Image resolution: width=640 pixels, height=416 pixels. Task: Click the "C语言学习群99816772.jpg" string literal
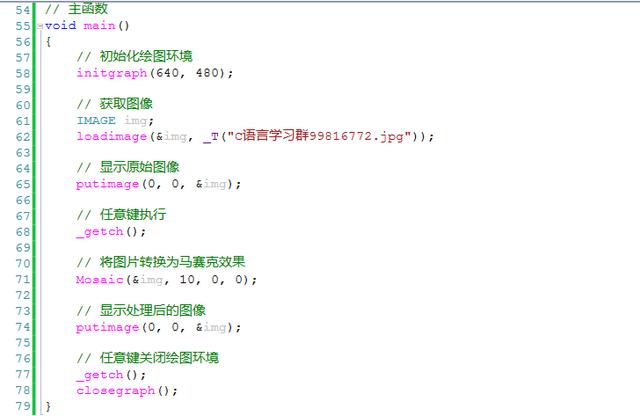click(x=319, y=136)
